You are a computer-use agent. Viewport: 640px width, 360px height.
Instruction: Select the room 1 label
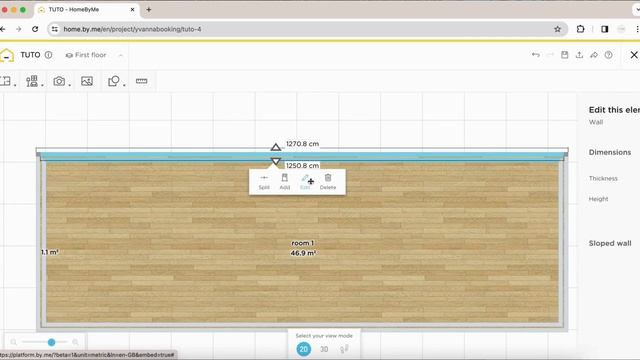pyautogui.click(x=302, y=243)
